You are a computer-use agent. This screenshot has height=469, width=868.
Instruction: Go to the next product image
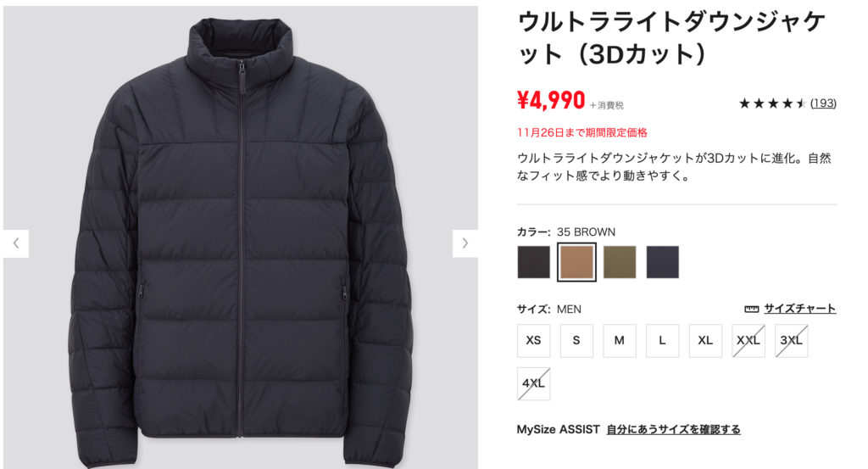(465, 243)
